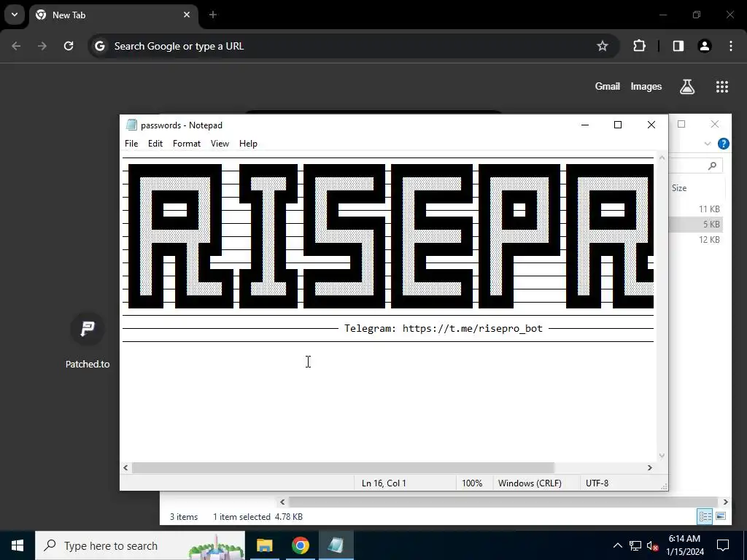Maximize the passwords Notepad window

tap(618, 125)
